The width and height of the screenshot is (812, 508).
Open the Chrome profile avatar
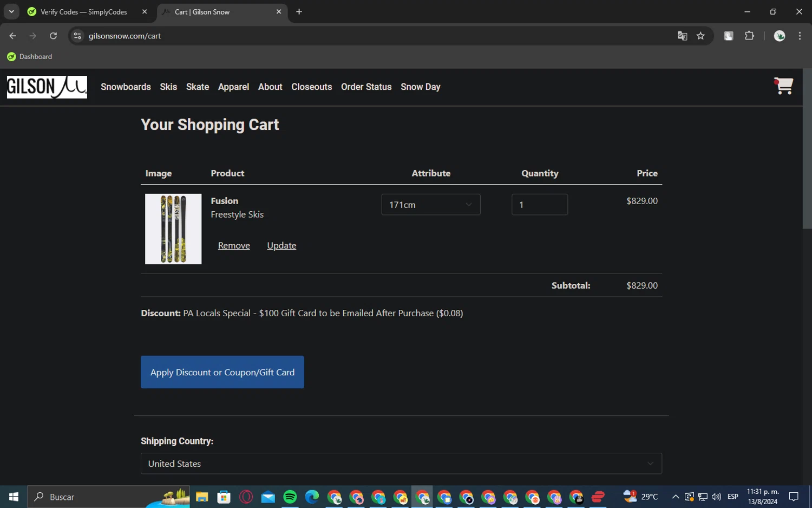(780, 36)
